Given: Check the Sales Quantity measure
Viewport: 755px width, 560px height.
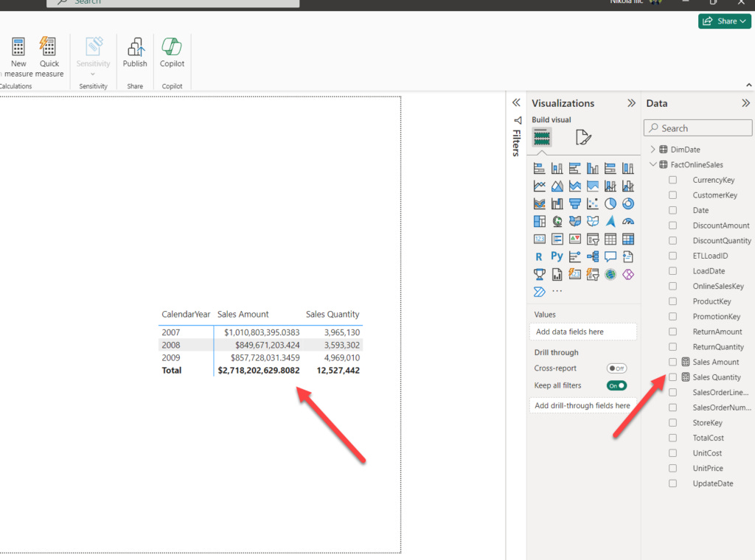Looking at the screenshot, I should tap(672, 377).
